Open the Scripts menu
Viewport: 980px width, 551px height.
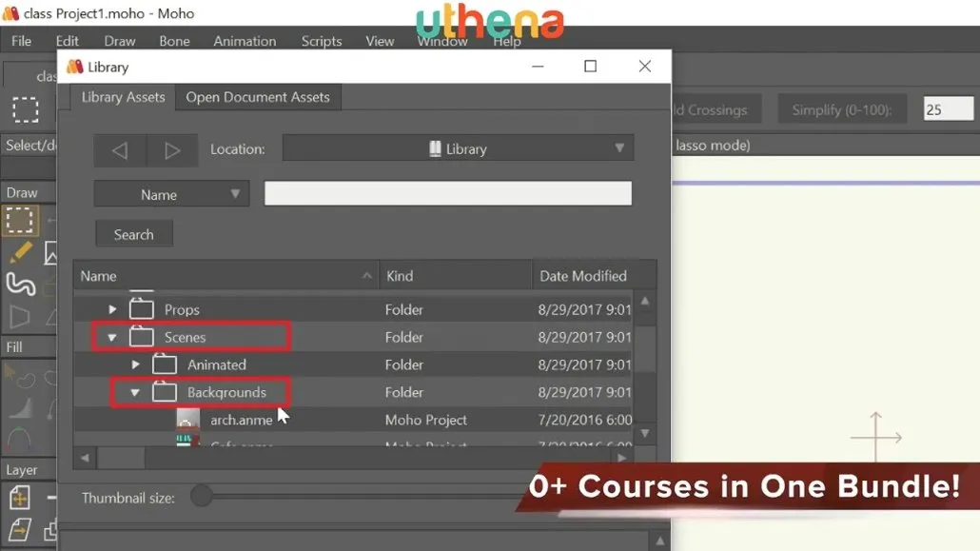322,41
